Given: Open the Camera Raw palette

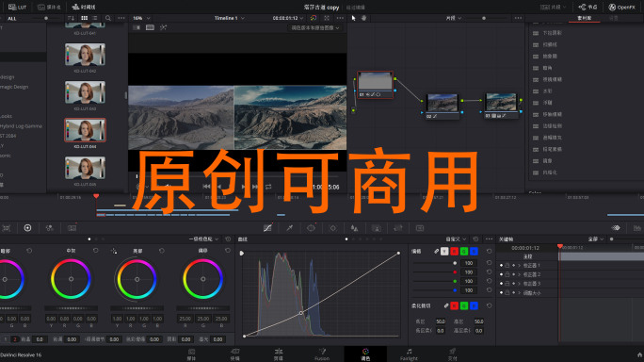Looking at the screenshot, I should [7, 228].
